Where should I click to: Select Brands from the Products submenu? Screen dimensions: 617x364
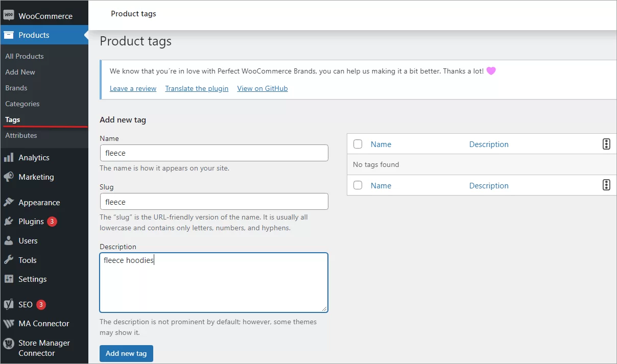[x=15, y=88]
